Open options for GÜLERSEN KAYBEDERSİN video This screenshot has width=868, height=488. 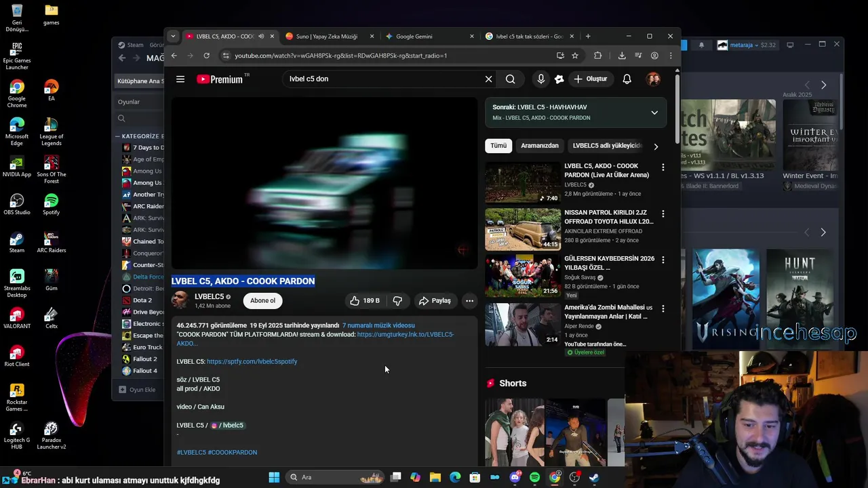663,260
